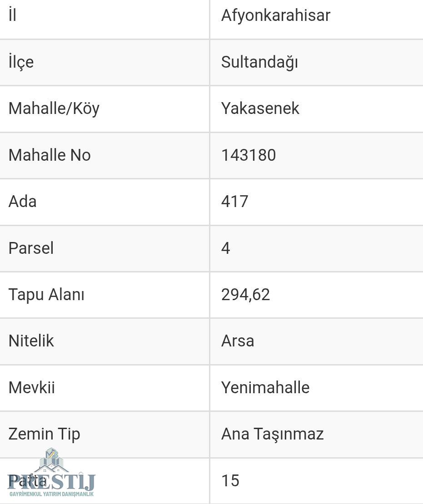This screenshot has height=504, width=423.
Task: Select the Mahalle No value 143180
Action: 249,155
